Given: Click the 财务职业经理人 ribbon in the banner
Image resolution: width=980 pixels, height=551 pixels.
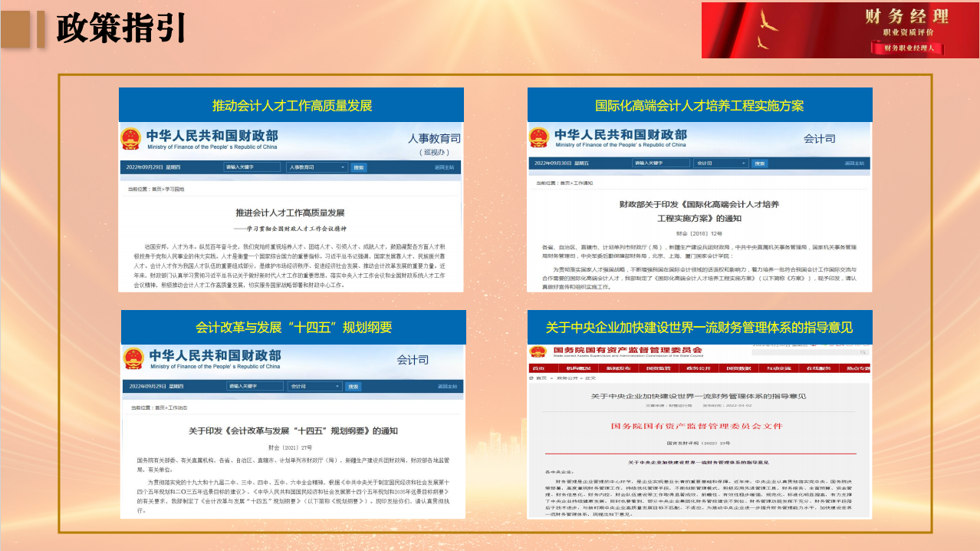Looking at the screenshot, I should (909, 48).
